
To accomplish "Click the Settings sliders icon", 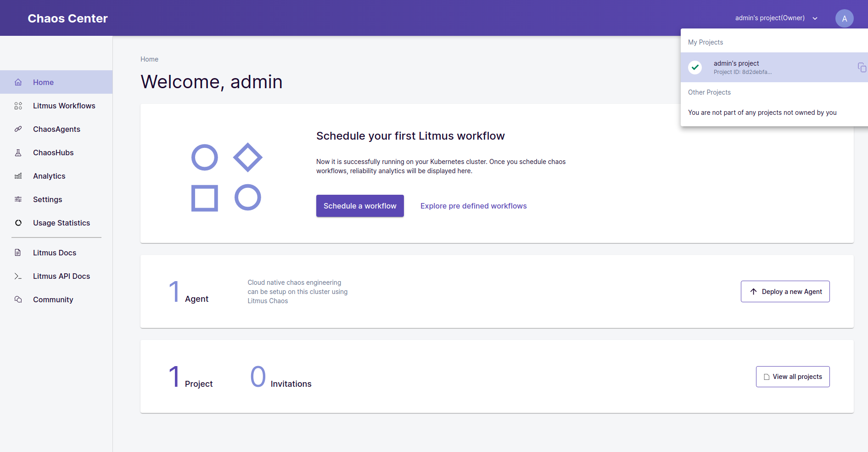I will (x=18, y=199).
